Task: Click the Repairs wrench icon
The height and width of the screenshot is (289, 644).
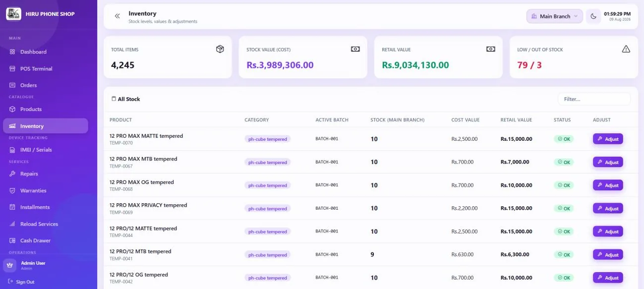Action: [12, 173]
